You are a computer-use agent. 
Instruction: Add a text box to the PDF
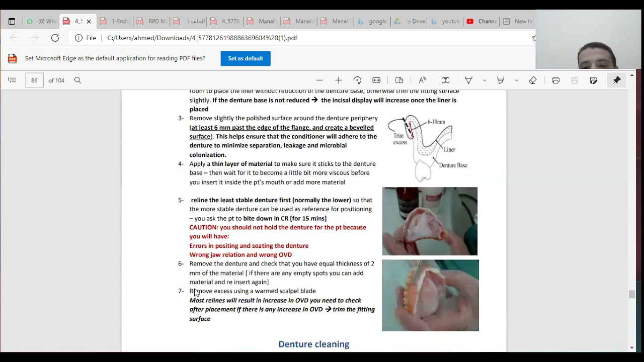pos(445,80)
